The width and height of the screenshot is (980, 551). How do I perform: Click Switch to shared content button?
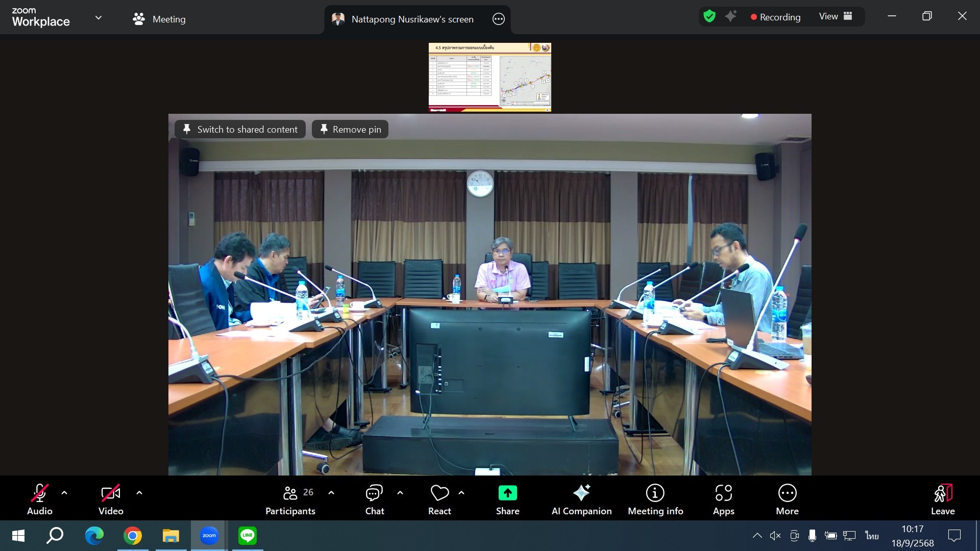click(240, 129)
